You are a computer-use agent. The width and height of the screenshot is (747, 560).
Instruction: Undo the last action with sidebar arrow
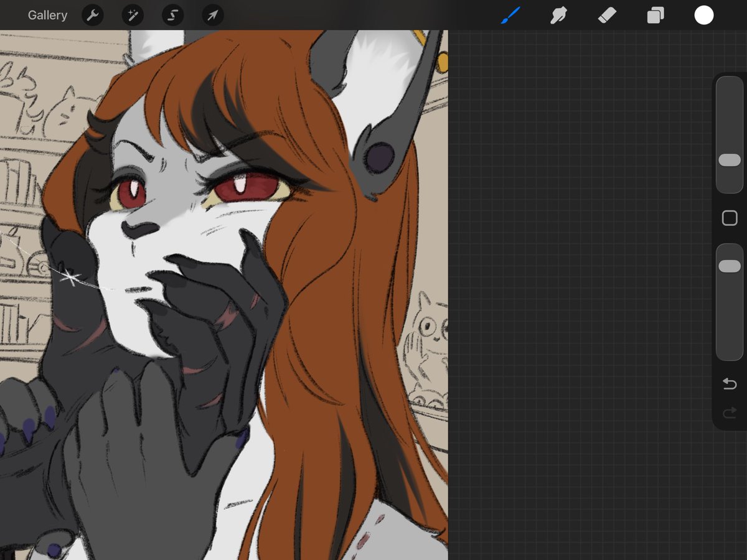pos(730,384)
